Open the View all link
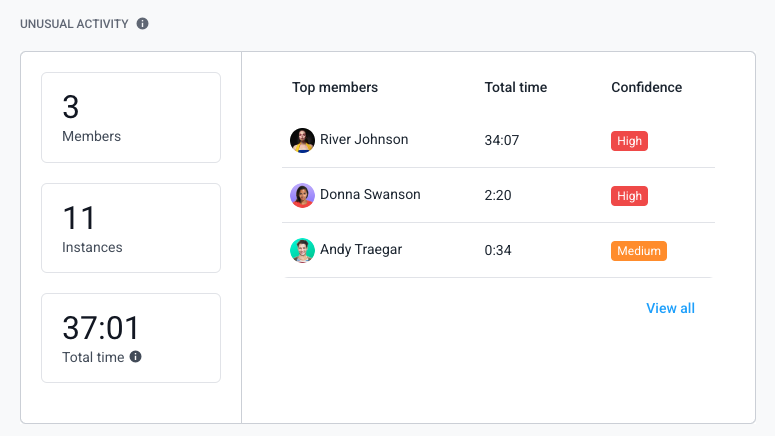 [670, 308]
